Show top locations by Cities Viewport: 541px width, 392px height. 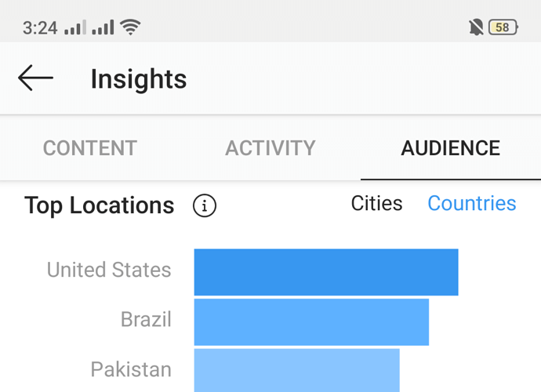[376, 204]
